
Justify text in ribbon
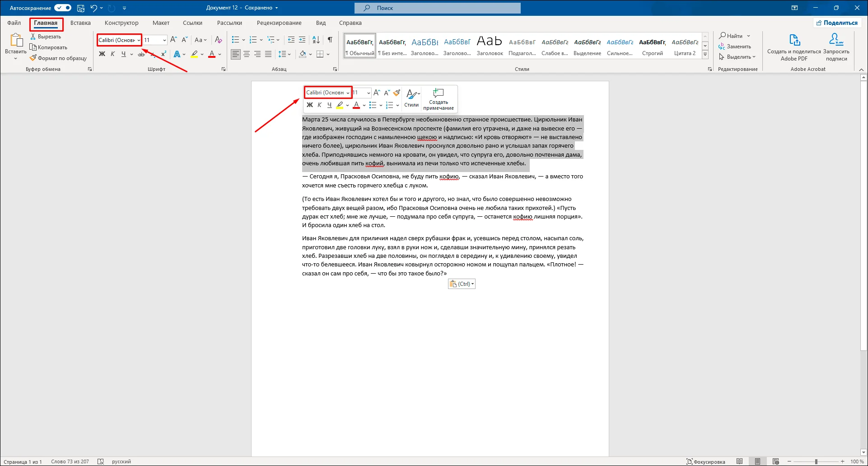click(268, 54)
